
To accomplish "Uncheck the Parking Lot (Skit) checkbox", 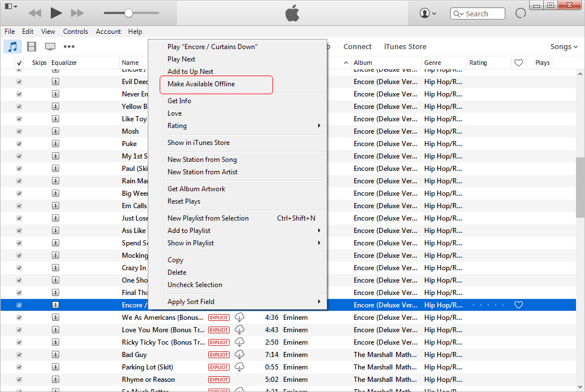I will [19, 367].
